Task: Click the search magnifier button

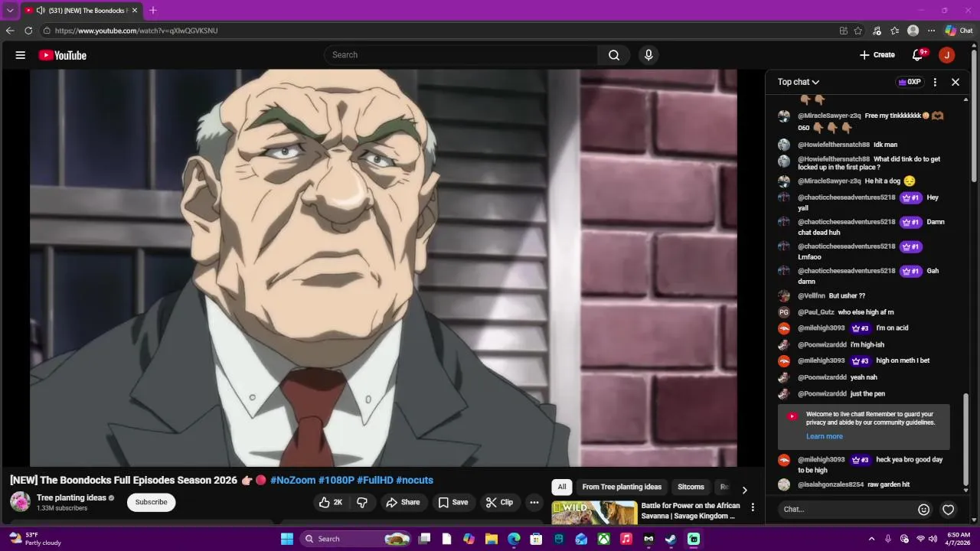Action: (614, 55)
